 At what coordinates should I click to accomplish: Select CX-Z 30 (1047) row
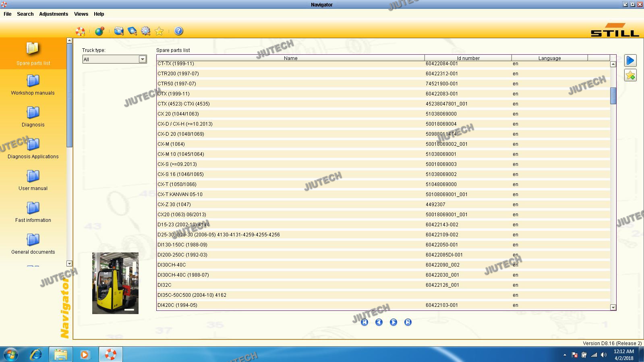(383, 205)
